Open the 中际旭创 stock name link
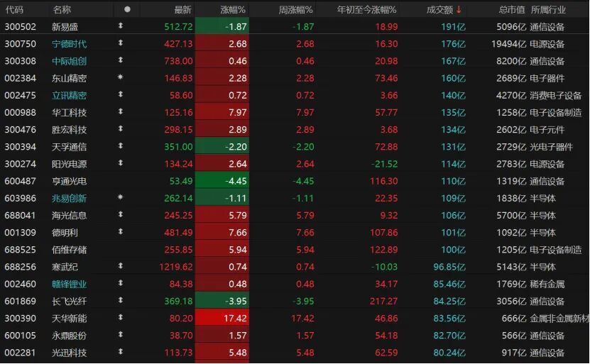Image resolution: width=590 pixels, height=364 pixels. 70,61
